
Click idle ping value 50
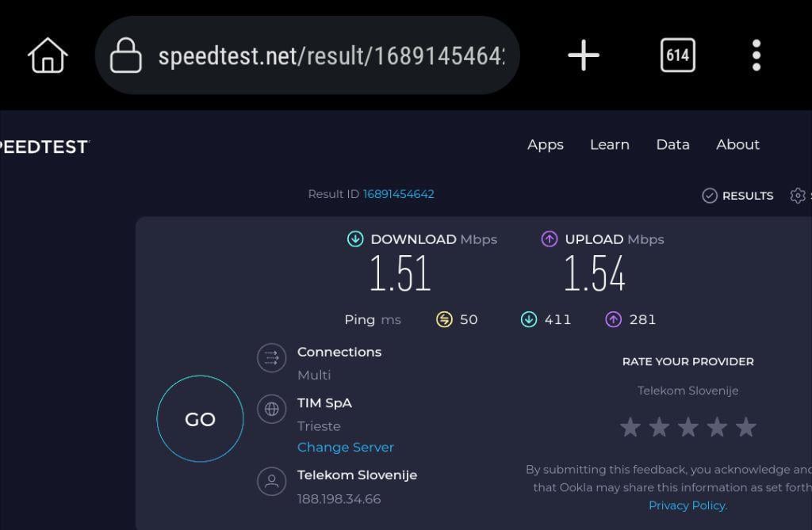click(469, 319)
